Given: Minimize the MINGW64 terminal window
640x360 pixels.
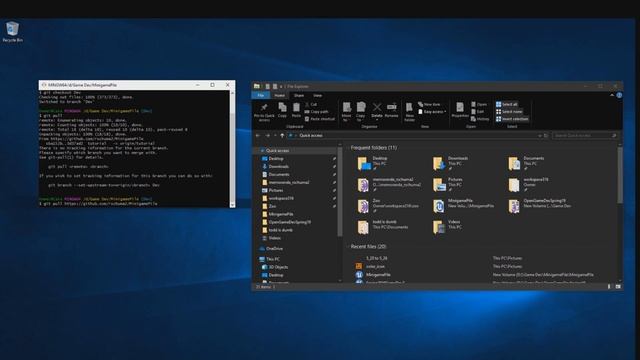Looking at the screenshot, I should (x=198, y=85).
